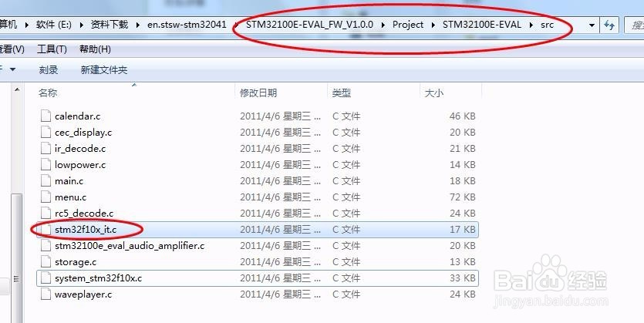The height and width of the screenshot is (323, 644).
Task: Click the stm32f10x_it.c file icon
Action: pyautogui.click(x=46, y=230)
